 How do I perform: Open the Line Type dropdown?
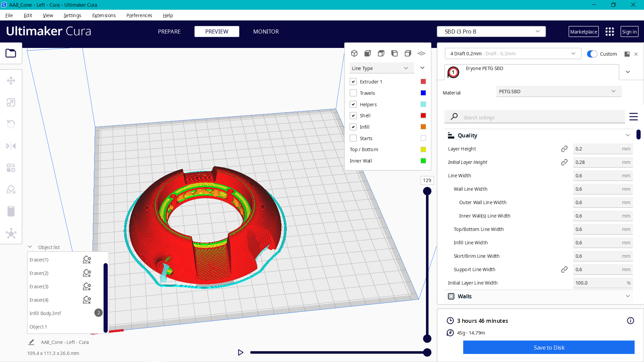click(381, 68)
